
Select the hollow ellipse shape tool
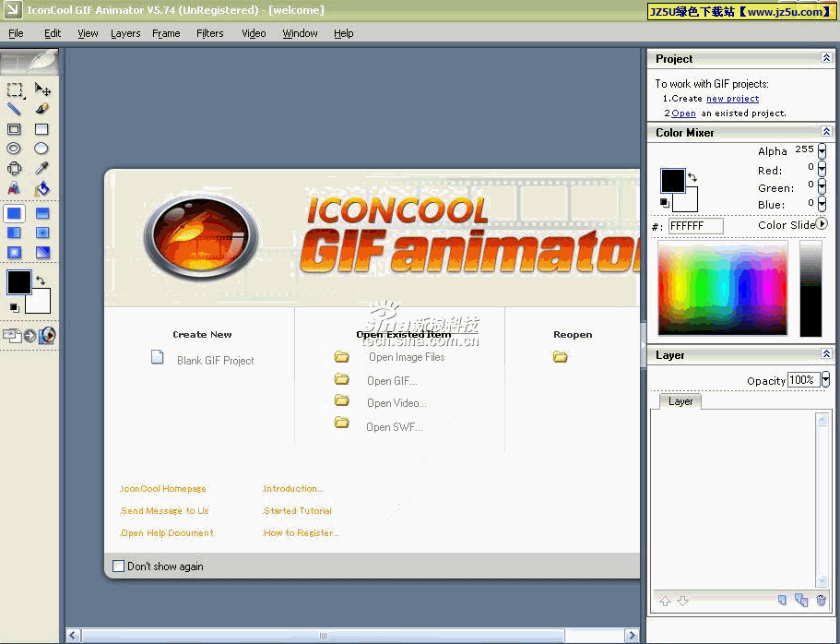click(x=14, y=149)
